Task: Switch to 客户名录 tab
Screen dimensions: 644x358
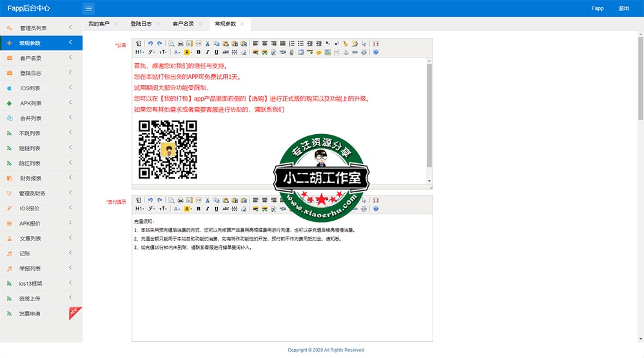Action: pos(183,24)
